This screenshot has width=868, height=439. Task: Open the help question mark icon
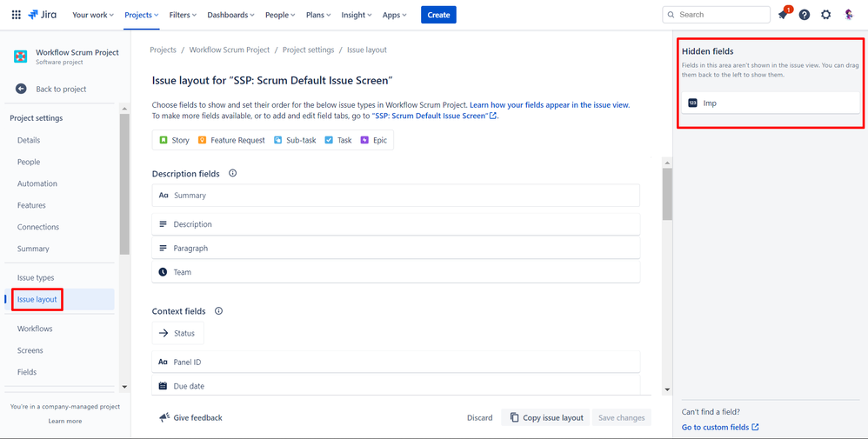pos(805,15)
